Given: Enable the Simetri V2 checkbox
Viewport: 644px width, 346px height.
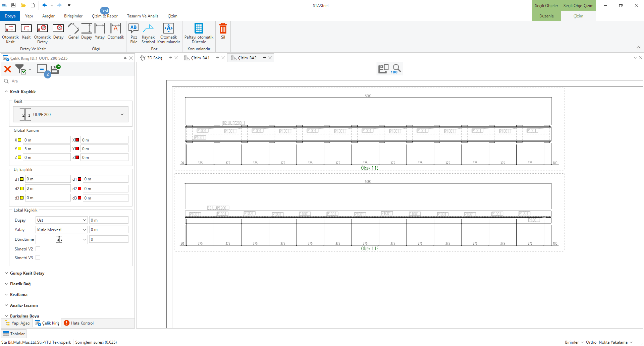Looking at the screenshot, I should (38, 249).
